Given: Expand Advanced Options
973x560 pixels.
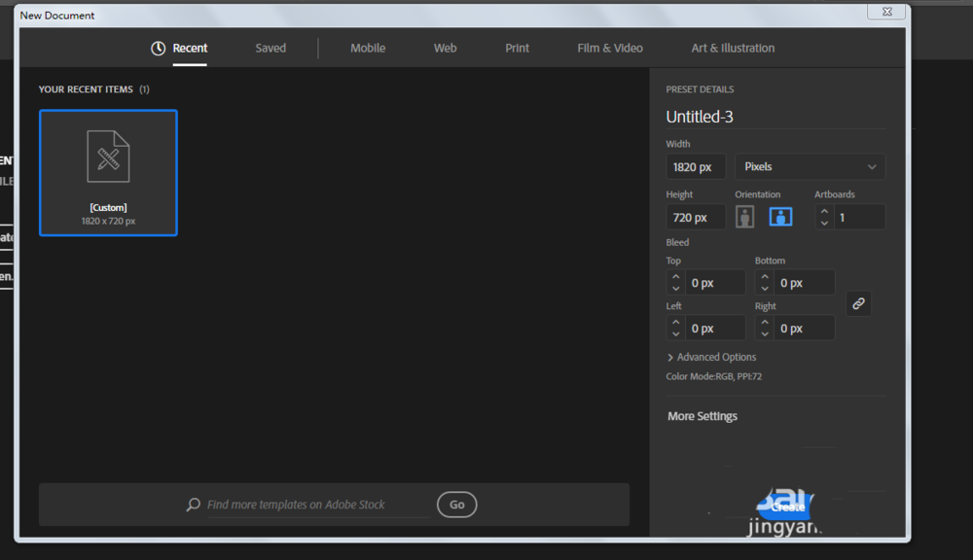Looking at the screenshot, I should click(x=711, y=357).
